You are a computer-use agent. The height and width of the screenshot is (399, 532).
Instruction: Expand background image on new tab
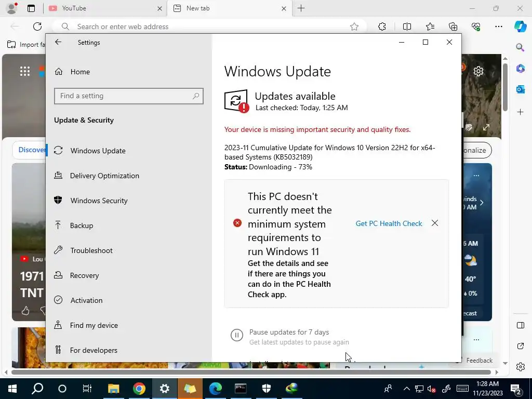[486, 127]
